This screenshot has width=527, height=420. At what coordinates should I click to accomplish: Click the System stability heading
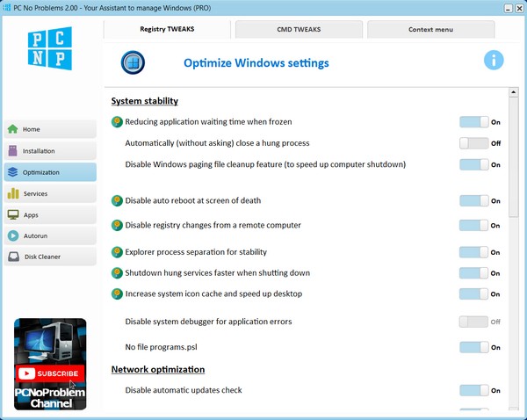[x=145, y=101]
